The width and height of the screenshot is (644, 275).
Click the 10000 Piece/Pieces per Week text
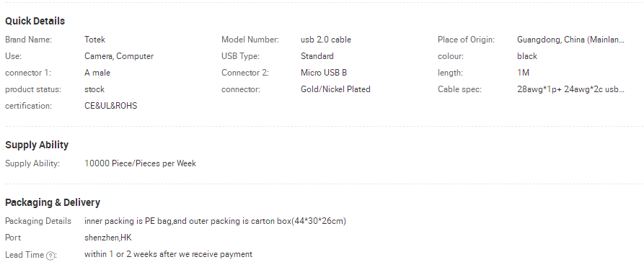(140, 163)
